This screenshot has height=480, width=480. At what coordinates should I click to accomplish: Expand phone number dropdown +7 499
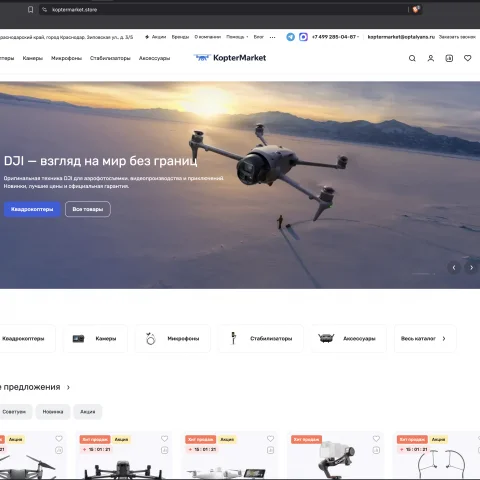pyautogui.click(x=335, y=37)
